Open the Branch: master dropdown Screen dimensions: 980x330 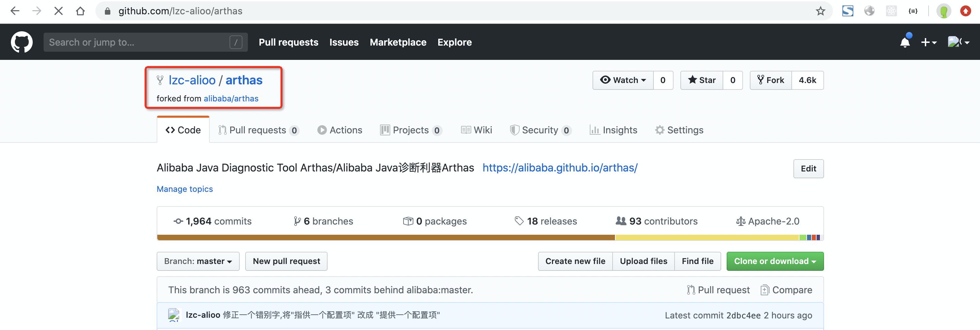(198, 261)
